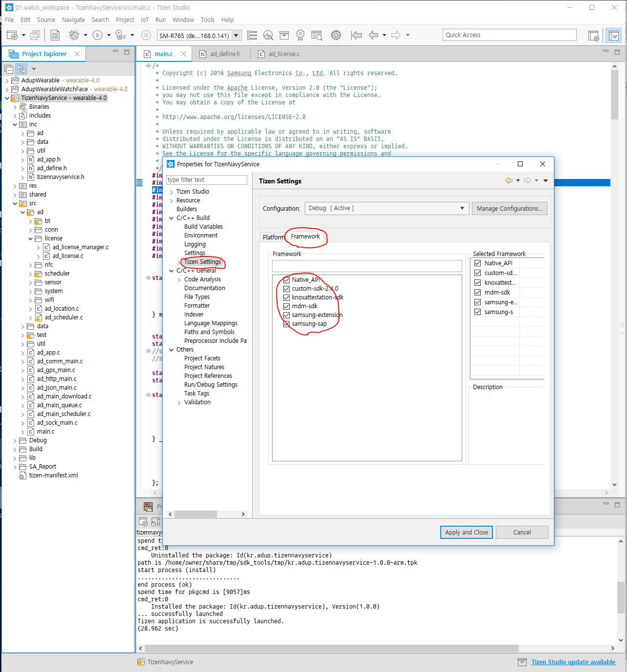Viewport: 627px width, 672px height.
Task: Close the Project Explorer view tab
Action: 77,54
